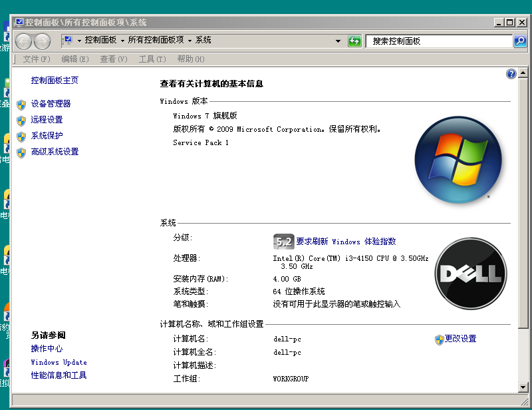Image resolution: width=532 pixels, height=410 pixels.
Task: Open Windows Update link
Action: tap(59, 362)
